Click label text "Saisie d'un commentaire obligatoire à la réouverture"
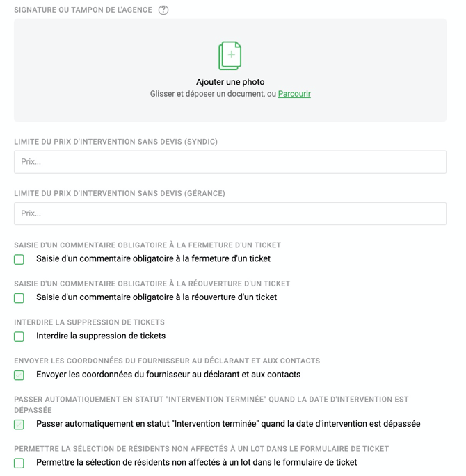Viewport: 466px width, 476px height. coord(156,297)
